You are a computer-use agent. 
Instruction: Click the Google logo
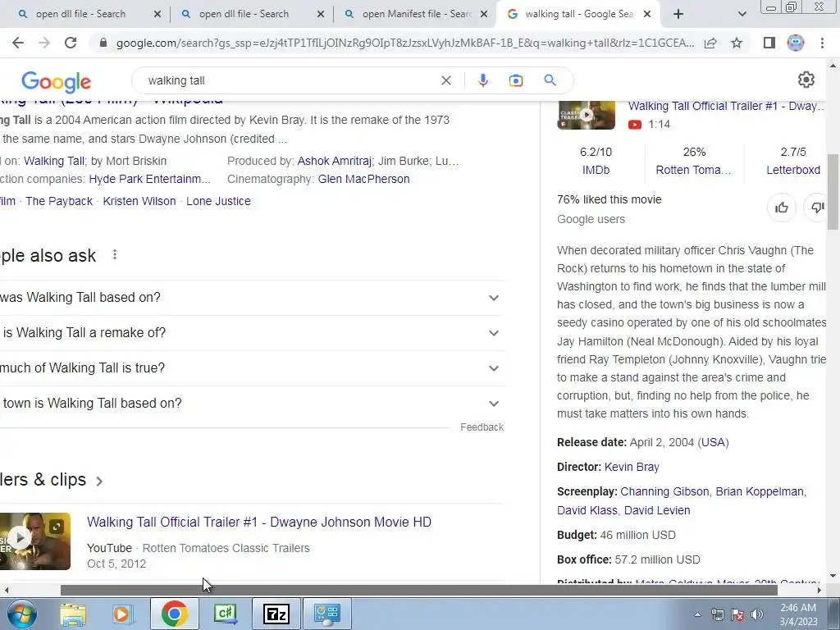57,82
